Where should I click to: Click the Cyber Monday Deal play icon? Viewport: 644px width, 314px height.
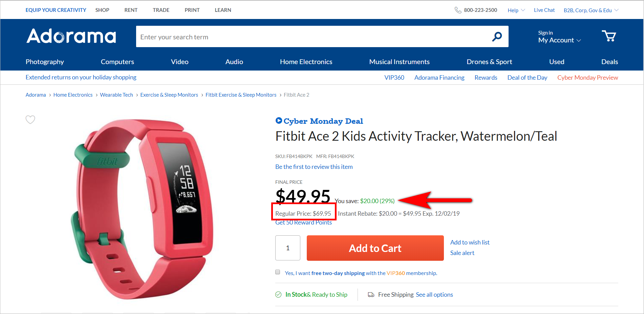coord(278,120)
